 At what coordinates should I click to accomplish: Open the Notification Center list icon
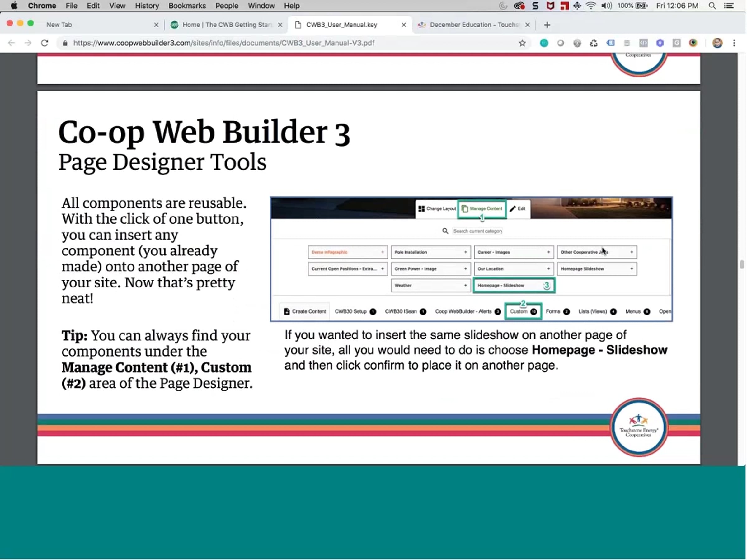[x=729, y=6]
